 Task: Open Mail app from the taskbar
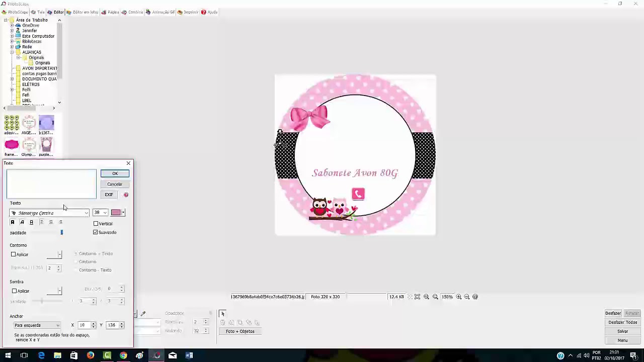coord(173,356)
